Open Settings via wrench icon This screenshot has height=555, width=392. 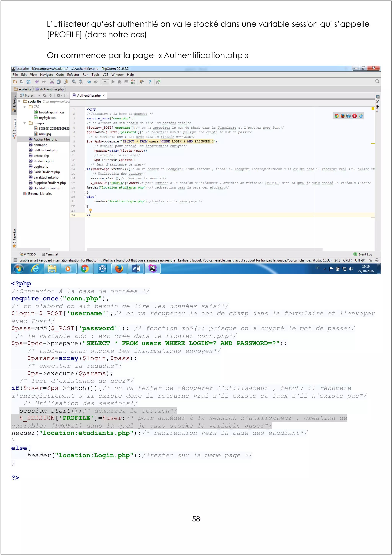142,82
